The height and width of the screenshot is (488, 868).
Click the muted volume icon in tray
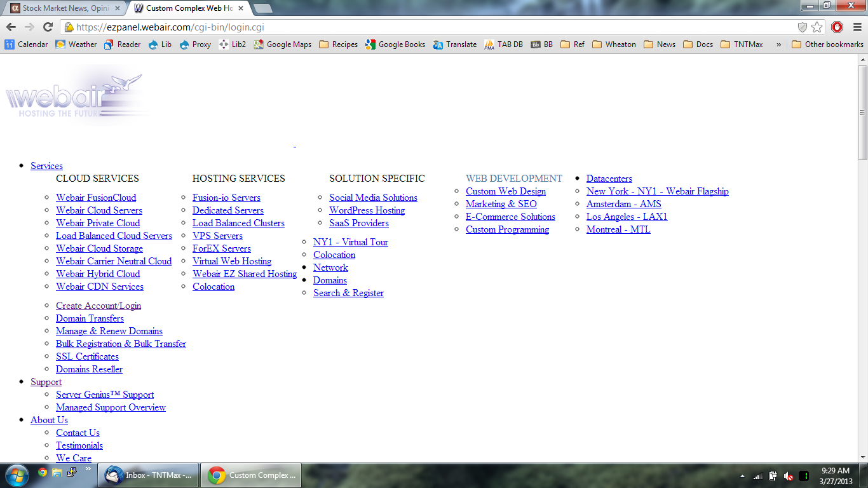[x=788, y=476]
